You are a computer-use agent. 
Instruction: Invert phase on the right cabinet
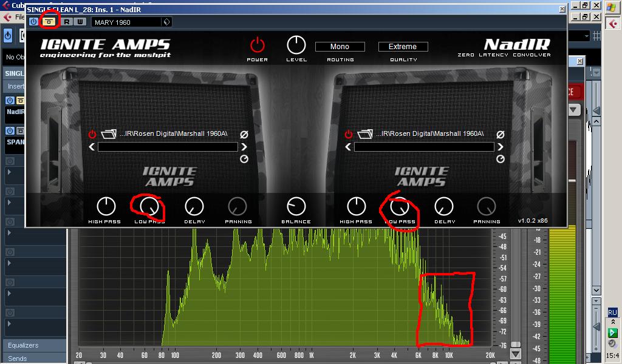(x=501, y=135)
